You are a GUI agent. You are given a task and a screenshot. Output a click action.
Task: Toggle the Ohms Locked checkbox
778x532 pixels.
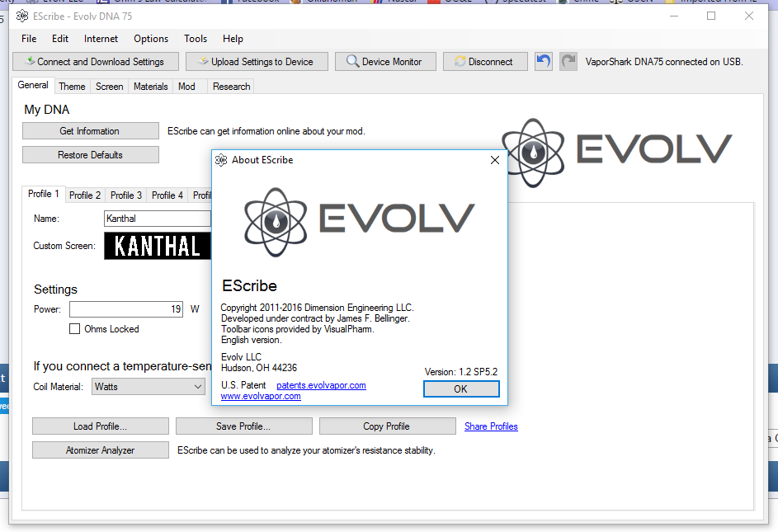pos(75,329)
